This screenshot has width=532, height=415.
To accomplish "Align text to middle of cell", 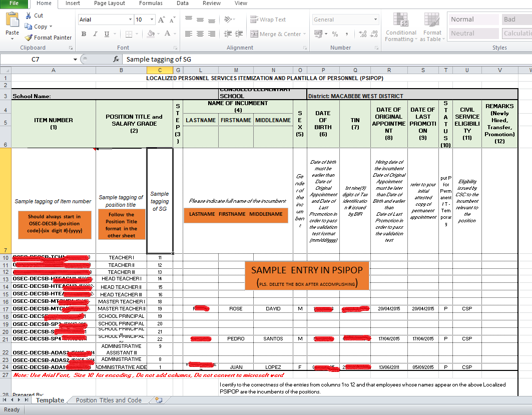I will (200, 20).
